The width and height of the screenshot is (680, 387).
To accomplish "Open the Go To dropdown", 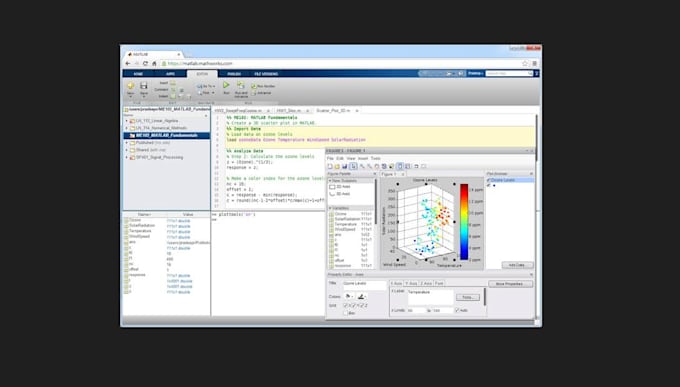I will [x=206, y=86].
